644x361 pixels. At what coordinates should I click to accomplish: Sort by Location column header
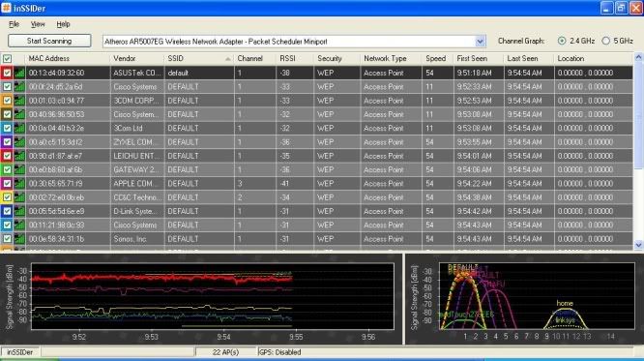coord(594,59)
